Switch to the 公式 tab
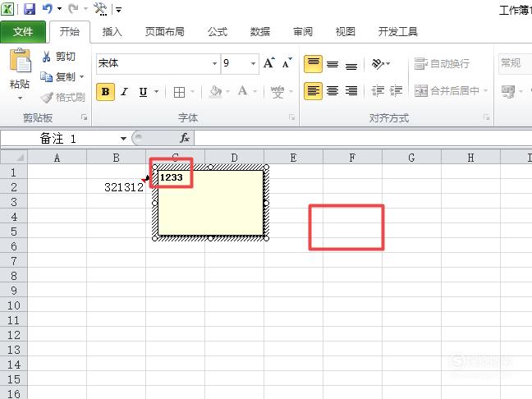 (x=218, y=32)
